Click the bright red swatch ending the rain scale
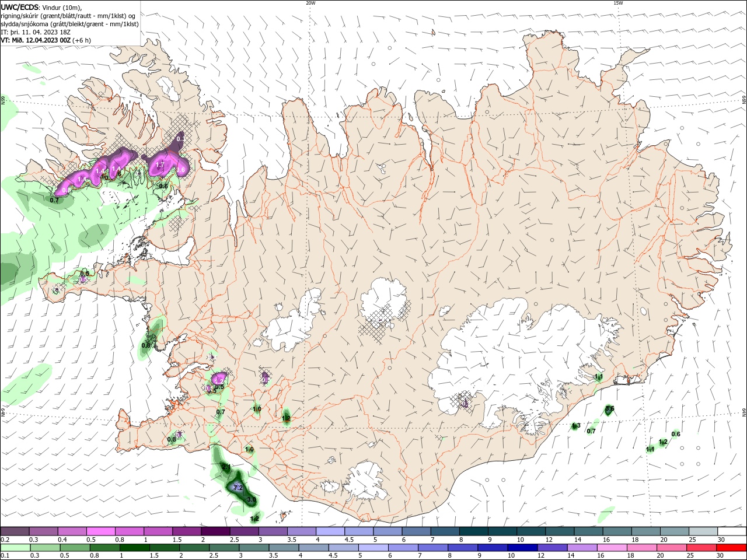Image resolution: width=747 pixels, height=560 pixels. click(732, 548)
